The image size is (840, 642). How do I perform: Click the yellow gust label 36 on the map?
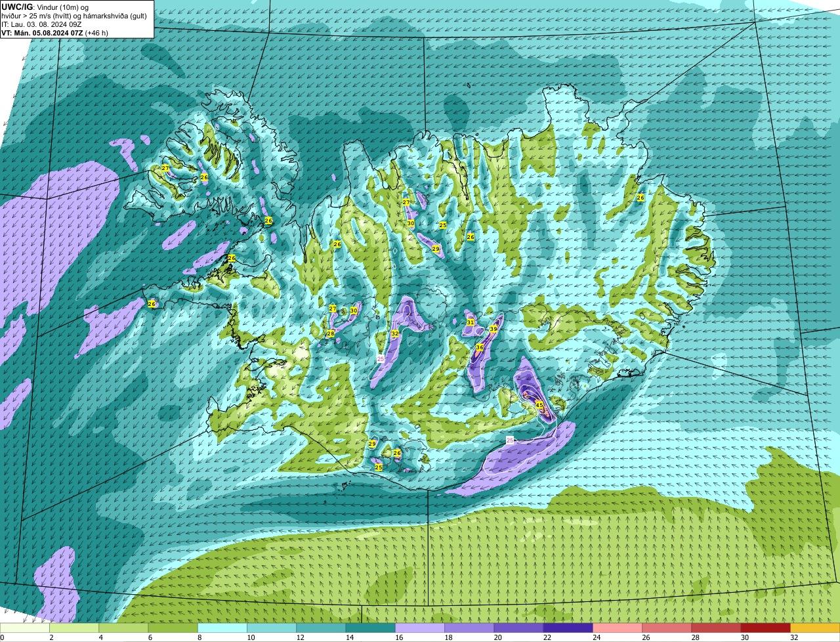coord(480,347)
